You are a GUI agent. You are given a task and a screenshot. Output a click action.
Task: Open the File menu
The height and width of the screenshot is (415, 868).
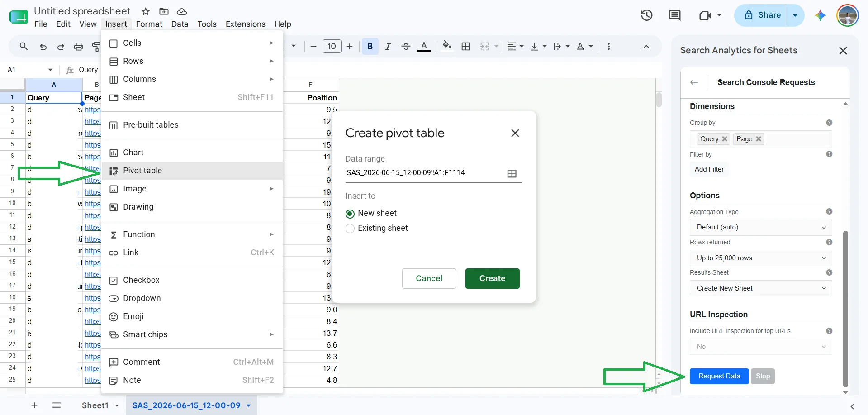click(x=41, y=24)
